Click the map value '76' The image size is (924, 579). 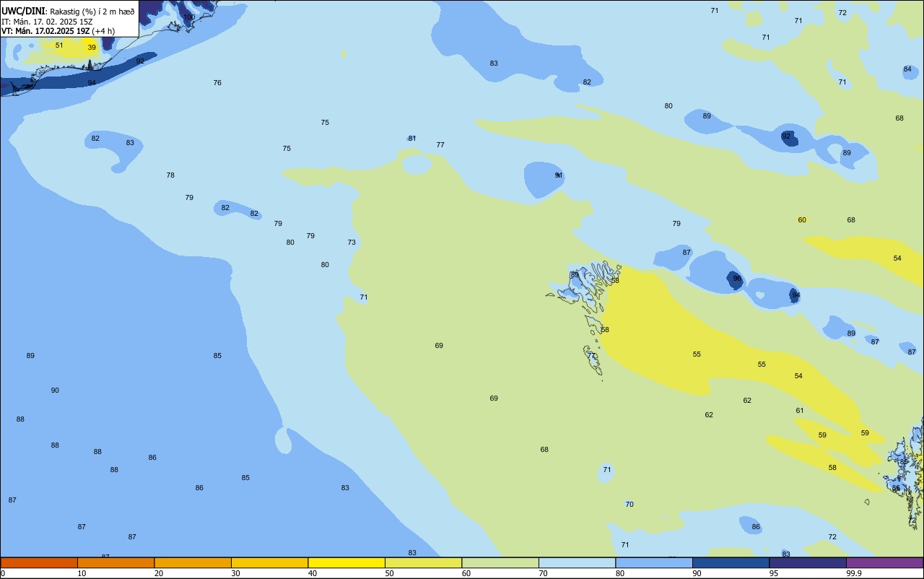click(217, 83)
